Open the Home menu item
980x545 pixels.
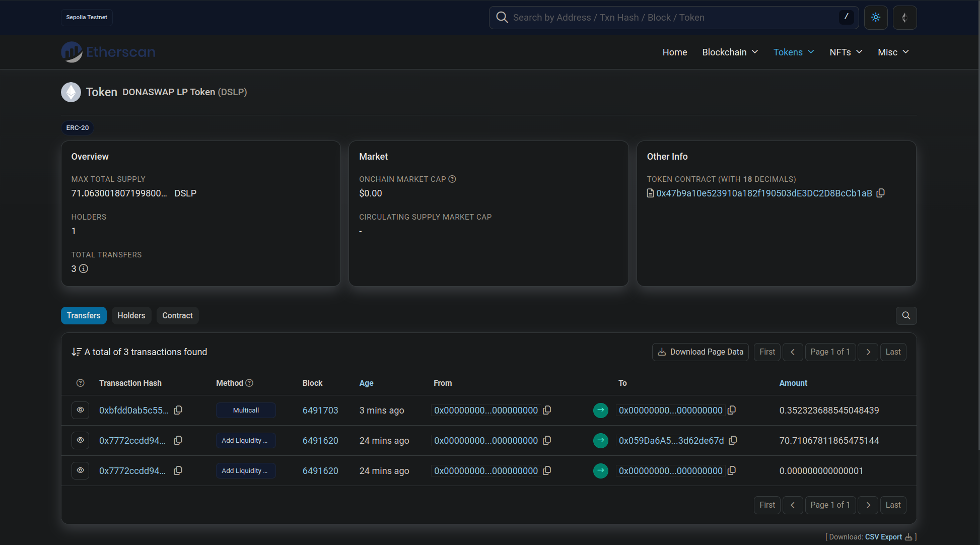pyautogui.click(x=674, y=52)
